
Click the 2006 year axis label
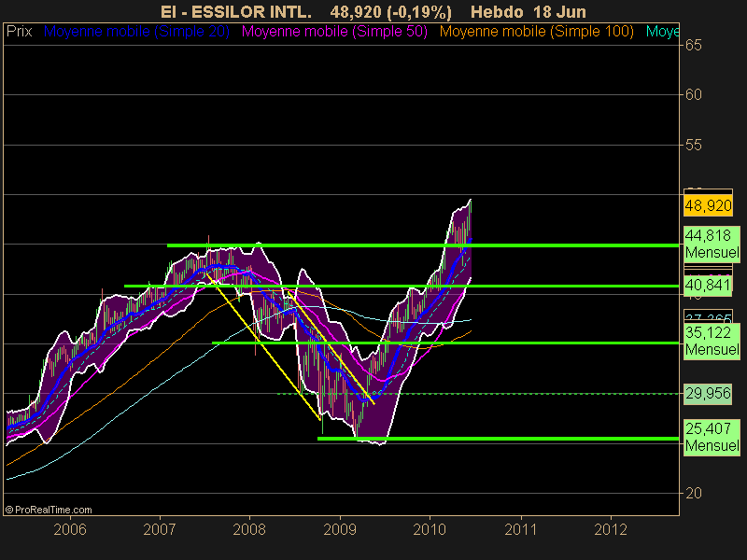(69, 529)
